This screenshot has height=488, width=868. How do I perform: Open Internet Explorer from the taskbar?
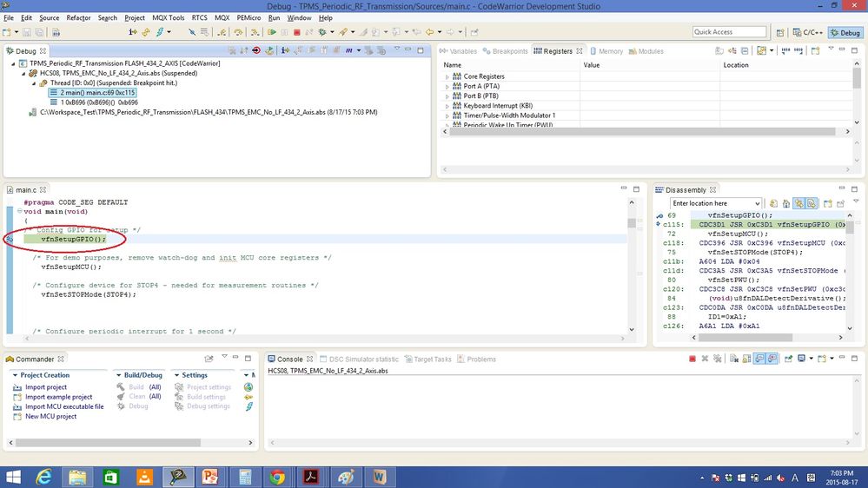(x=43, y=477)
